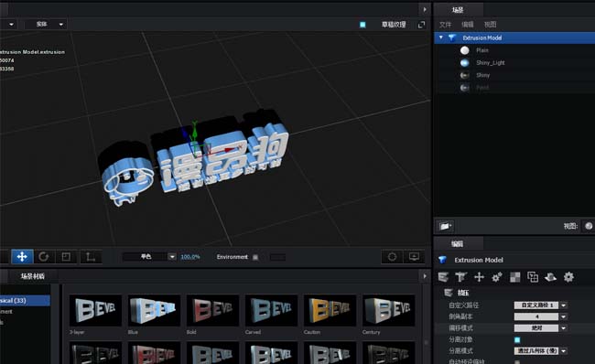This screenshot has height=364, width=595.
Task: Expand the top panel arrow above viewport
Action: (x=425, y=9)
